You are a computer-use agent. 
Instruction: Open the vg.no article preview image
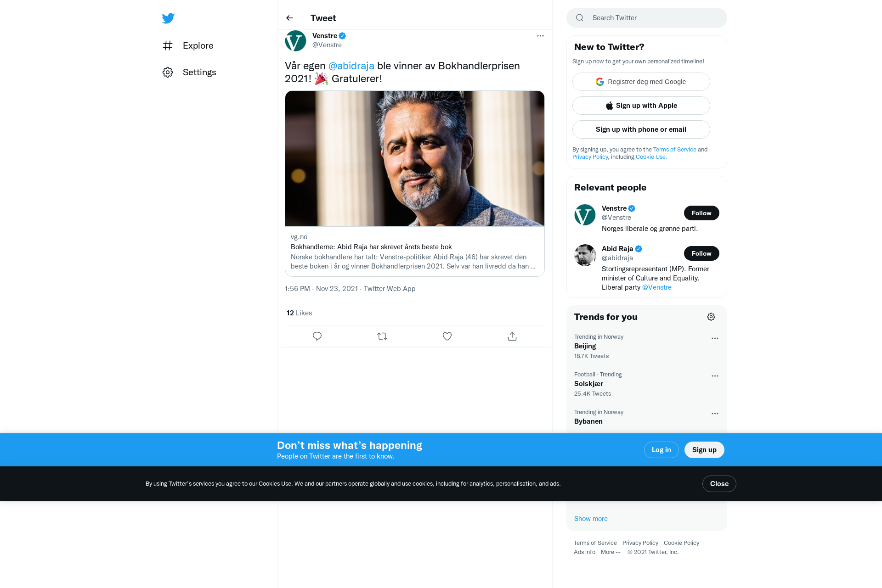pyautogui.click(x=415, y=158)
